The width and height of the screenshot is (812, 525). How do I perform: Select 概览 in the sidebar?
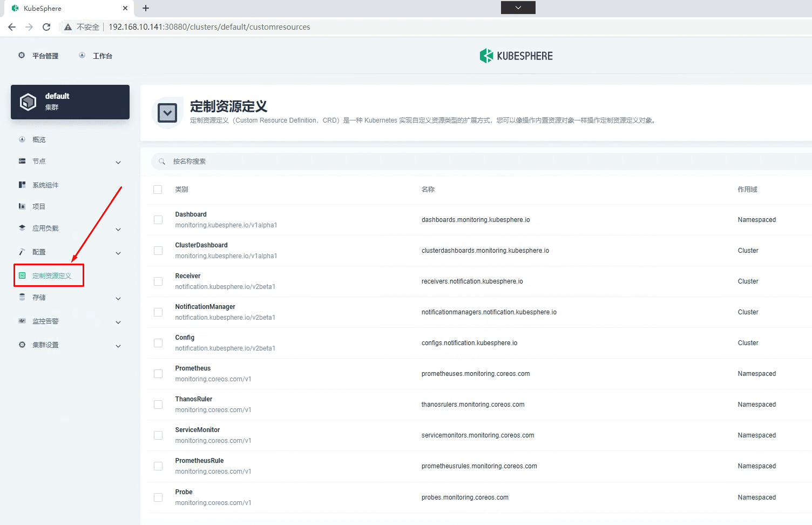(39, 139)
